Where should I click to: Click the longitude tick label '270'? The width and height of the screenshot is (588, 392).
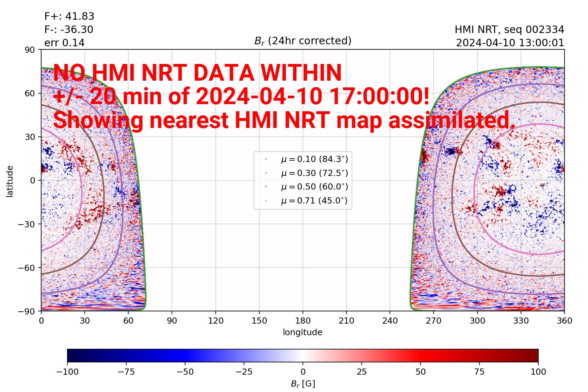click(x=434, y=321)
